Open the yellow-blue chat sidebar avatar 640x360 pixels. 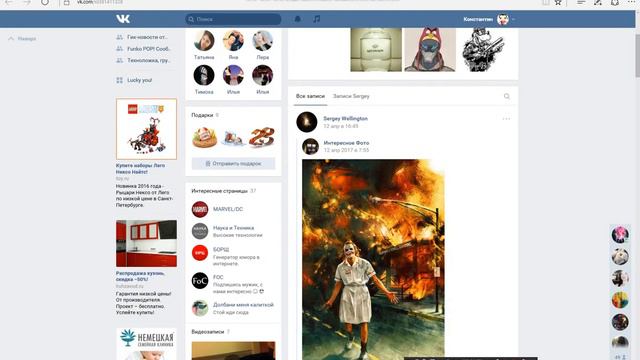[620, 300]
